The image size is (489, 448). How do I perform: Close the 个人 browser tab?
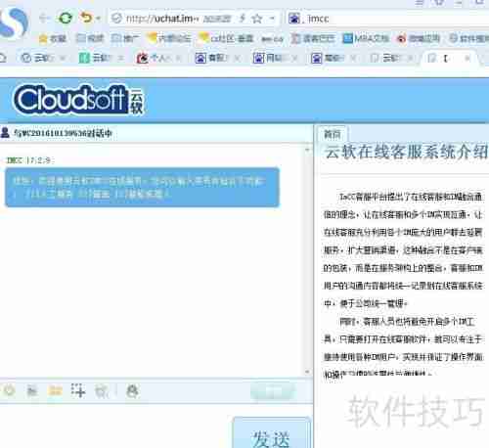[179, 59]
